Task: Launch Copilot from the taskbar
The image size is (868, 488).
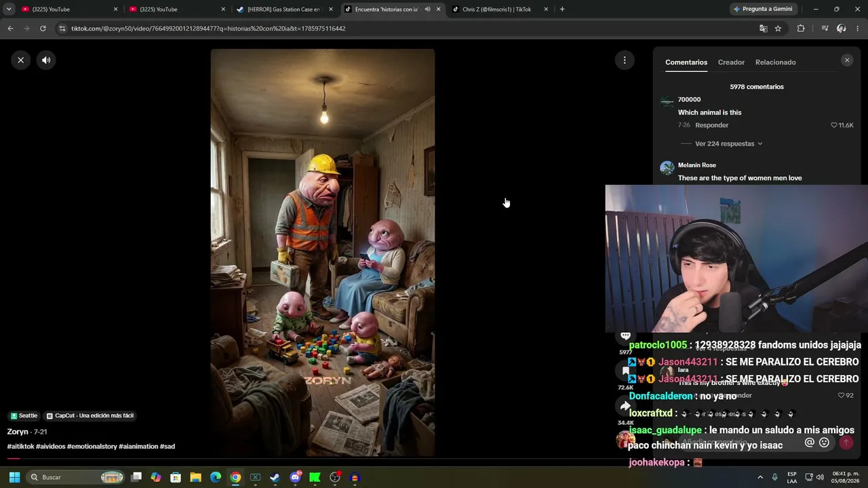Action: (156, 477)
